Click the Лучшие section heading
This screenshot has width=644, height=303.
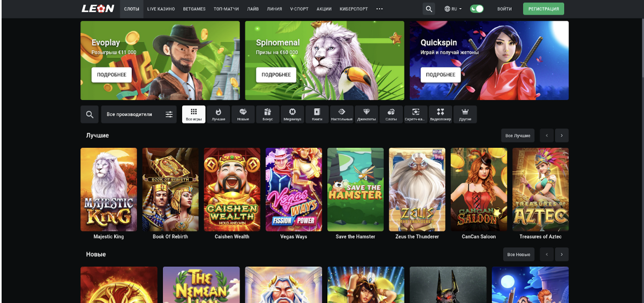98,135
